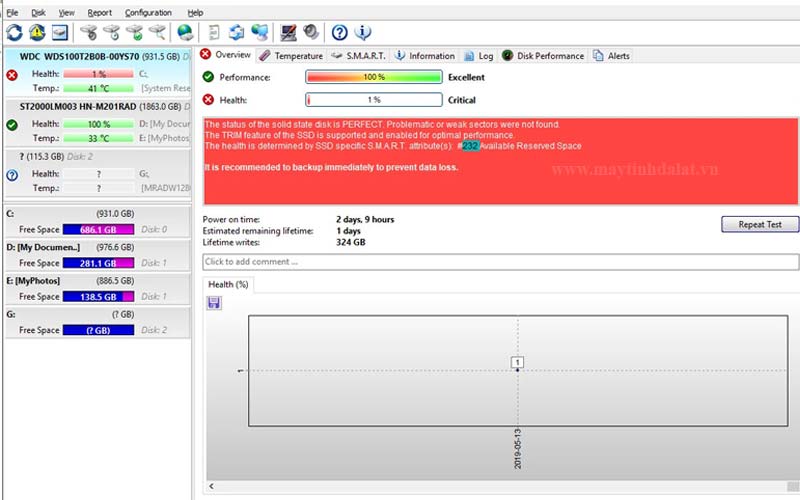Open the Configuration menu
This screenshot has width=800, height=500.
point(148,12)
